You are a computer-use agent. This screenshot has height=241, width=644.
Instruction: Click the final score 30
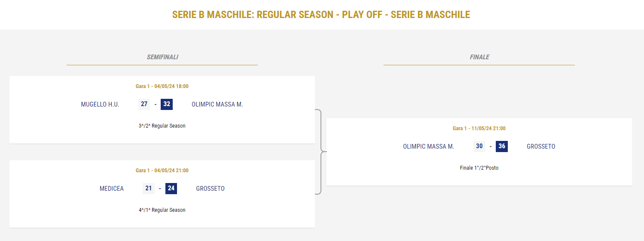point(479,146)
